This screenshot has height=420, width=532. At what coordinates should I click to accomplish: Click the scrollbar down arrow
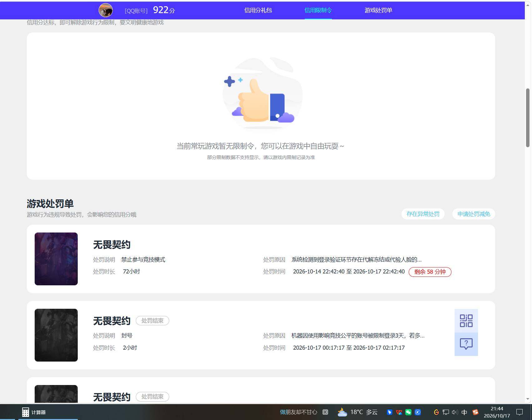(528, 399)
